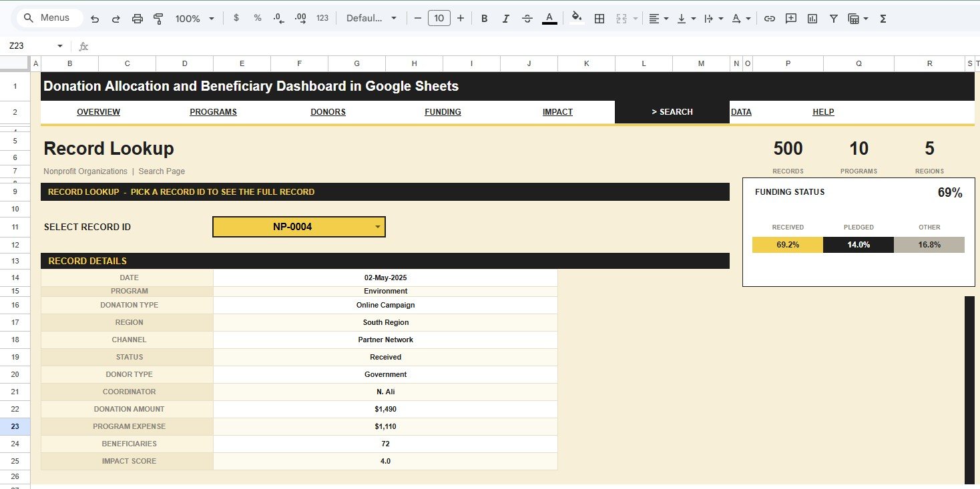Apply percent format icon
The height and width of the screenshot is (489, 980).
pyautogui.click(x=258, y=18)
